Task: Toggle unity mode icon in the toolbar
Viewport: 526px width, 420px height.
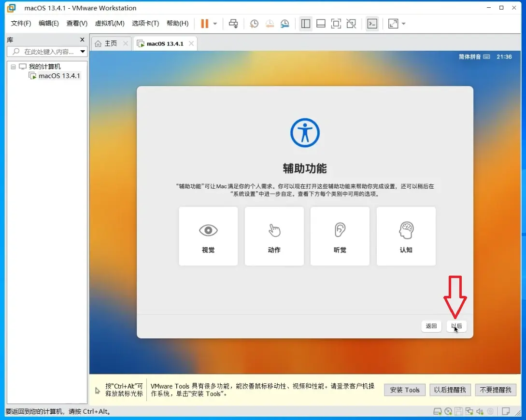Action: pyautogui.click(x=351, y=24)
